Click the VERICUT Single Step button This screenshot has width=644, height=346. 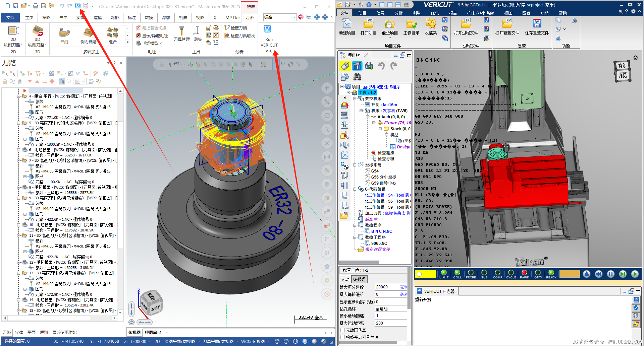point(623,274)
